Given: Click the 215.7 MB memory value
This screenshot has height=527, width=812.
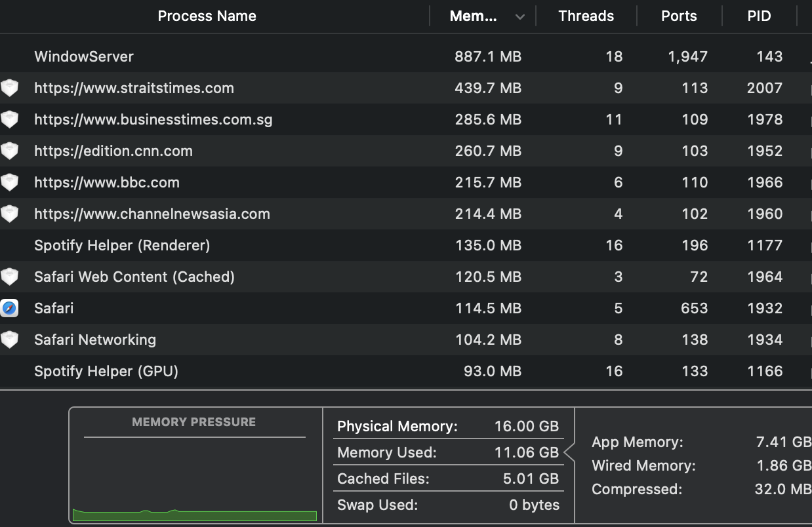Looking at the screenshot, I should (x=488, y=182).
